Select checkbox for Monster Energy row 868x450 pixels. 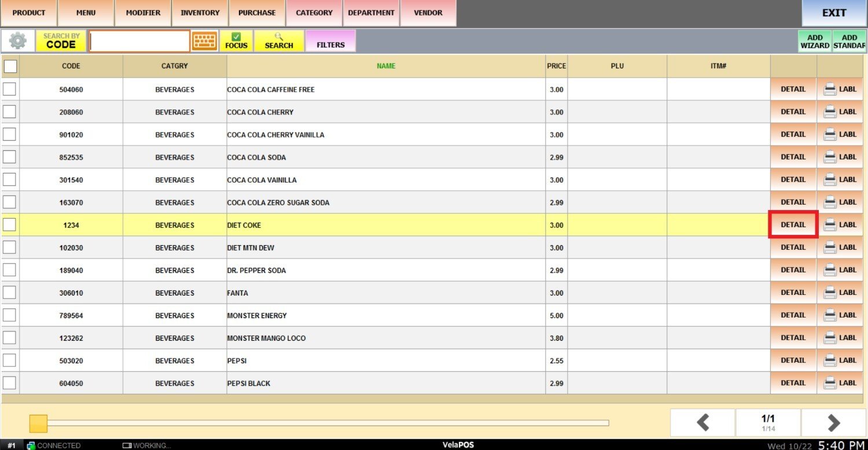(9, 315)
